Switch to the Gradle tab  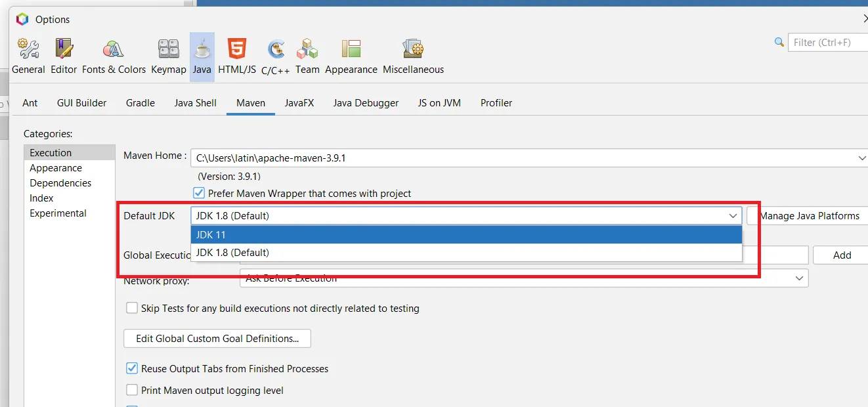point(141,103)
